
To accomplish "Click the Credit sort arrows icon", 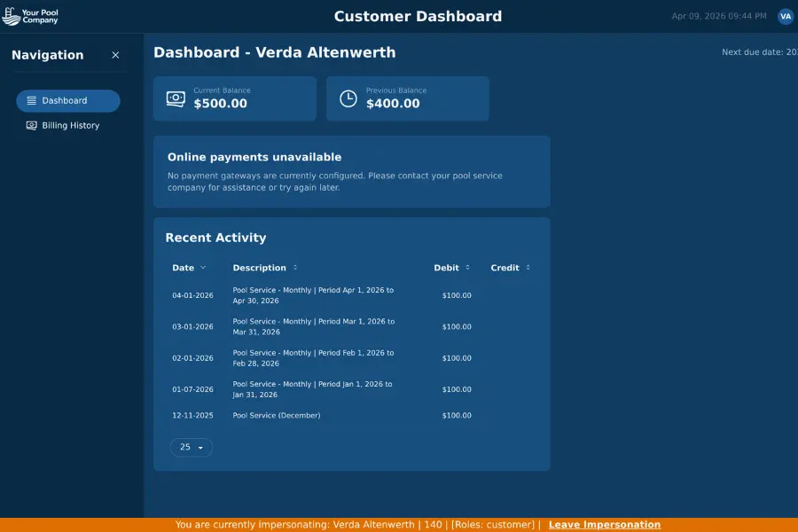I will (x=528, y=267).
